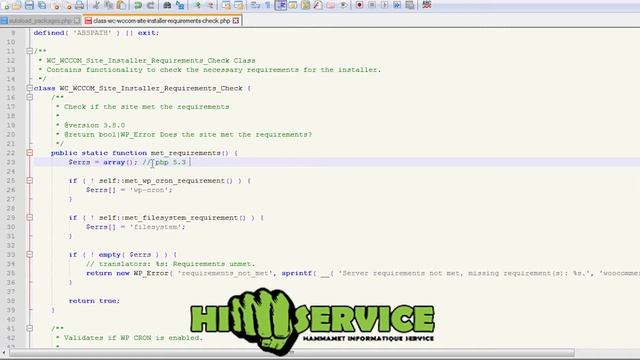Save the current recorded macro
640x360 pixels.
click(410, 5)
